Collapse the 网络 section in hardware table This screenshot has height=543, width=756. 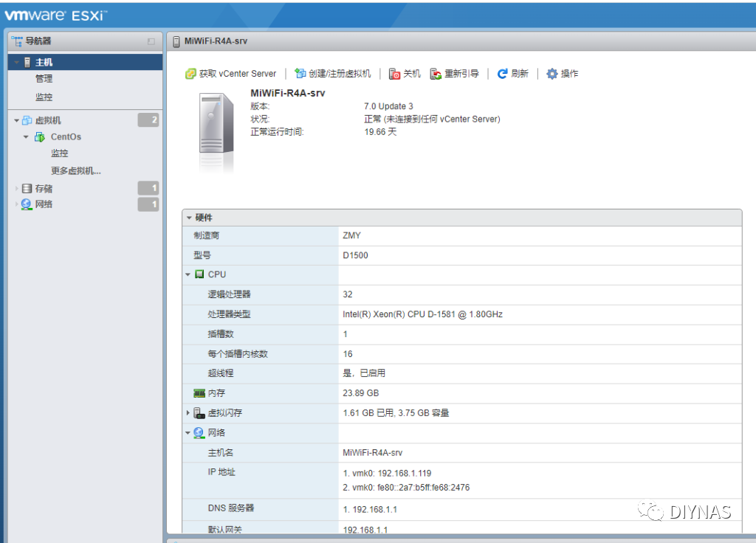[x=188, y=432]
